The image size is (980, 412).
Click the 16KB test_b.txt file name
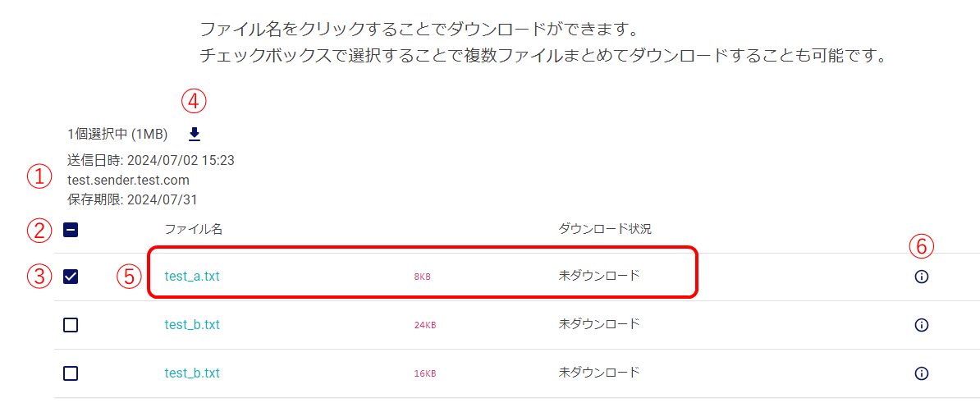pyautogui.click(x=192, y=373)
